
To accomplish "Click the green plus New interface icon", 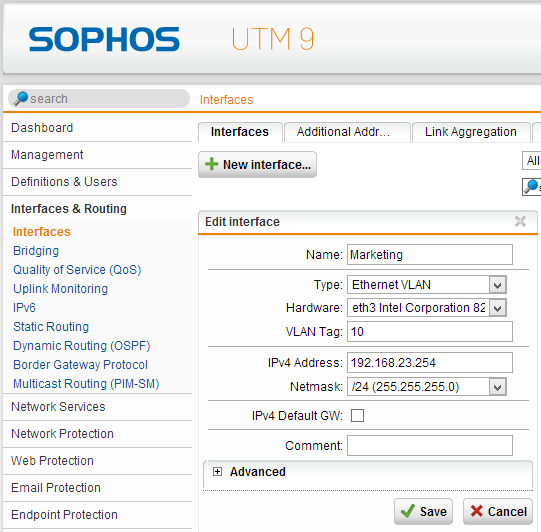I will pos(212,164).
